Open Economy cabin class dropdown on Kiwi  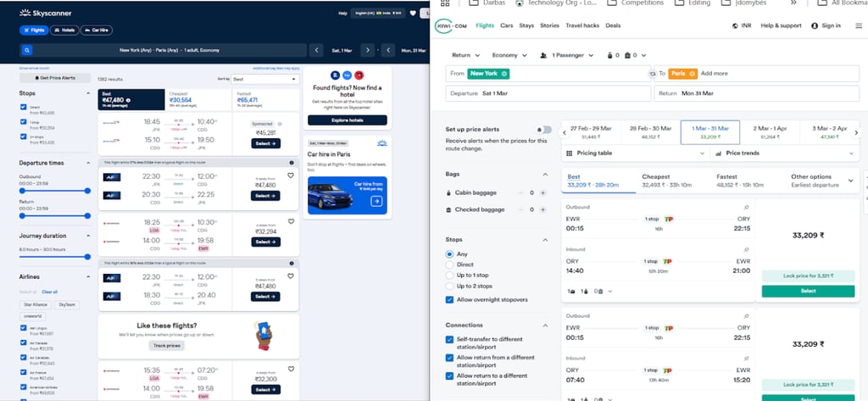(x=509, y=55)
